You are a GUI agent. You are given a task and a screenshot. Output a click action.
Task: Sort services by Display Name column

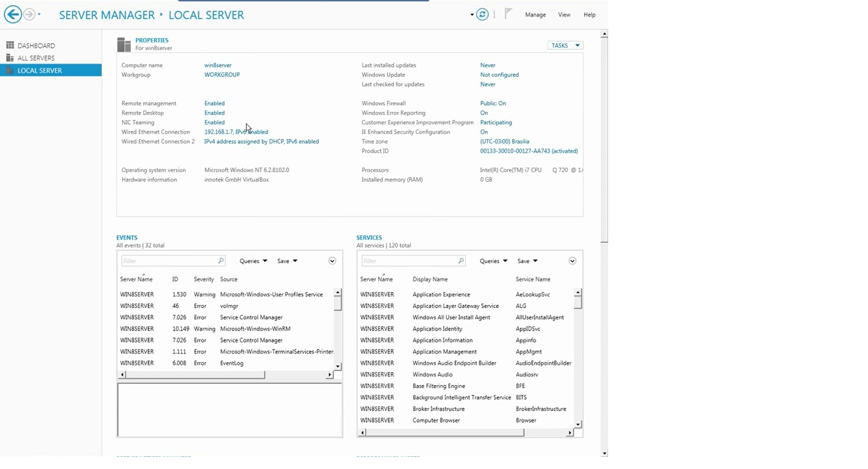tap(430, 280)
